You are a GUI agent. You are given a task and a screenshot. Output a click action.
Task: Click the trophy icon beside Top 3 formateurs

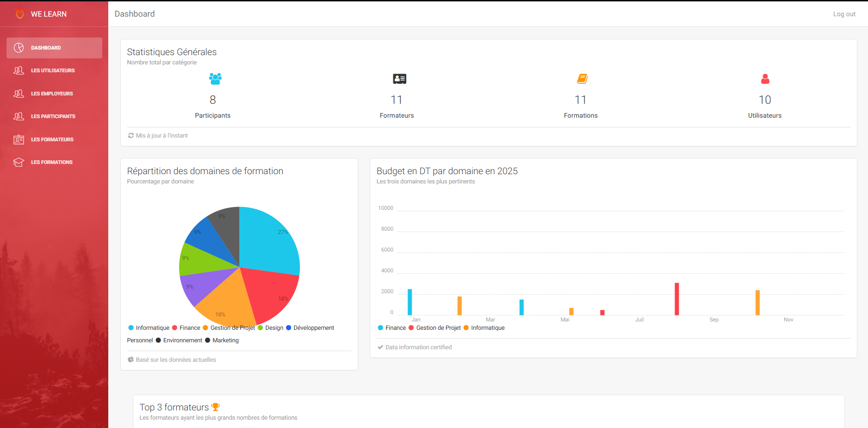tap(215, 407)
